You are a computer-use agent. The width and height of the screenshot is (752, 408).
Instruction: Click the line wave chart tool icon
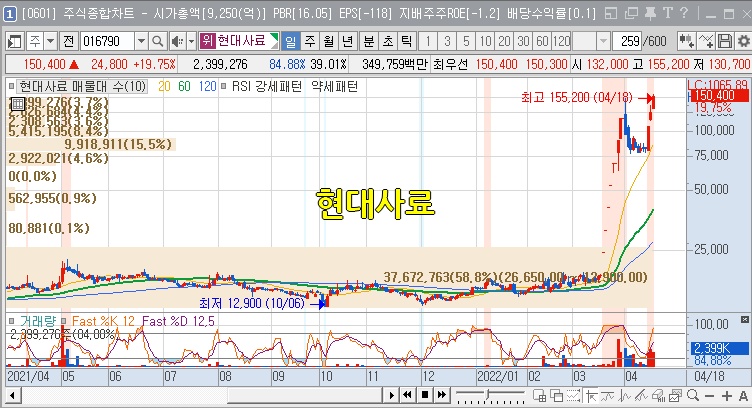(x=608, y=396)
